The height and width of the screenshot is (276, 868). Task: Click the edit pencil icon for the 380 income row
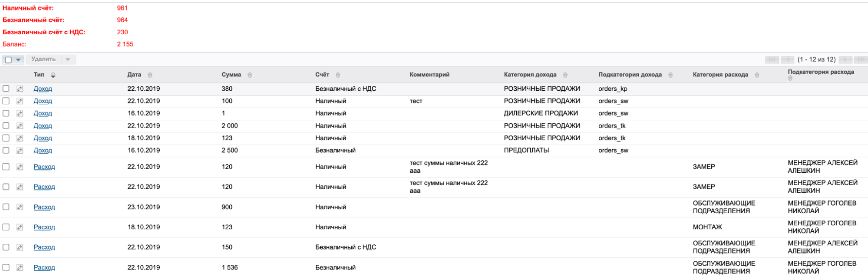pyautogui.click(x=20, y=89)
